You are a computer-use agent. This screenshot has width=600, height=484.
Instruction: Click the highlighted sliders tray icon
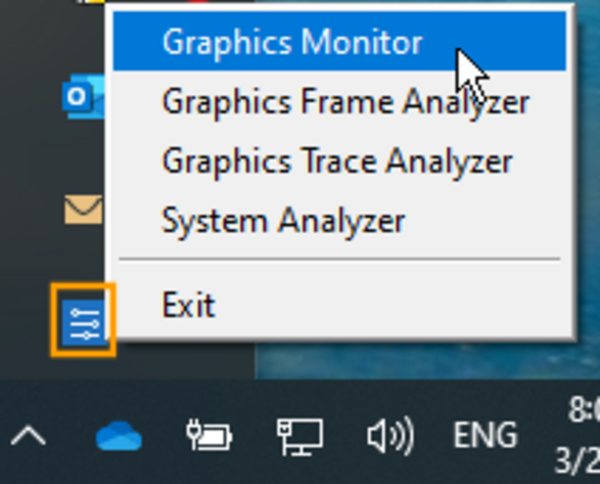coord(82,320)
